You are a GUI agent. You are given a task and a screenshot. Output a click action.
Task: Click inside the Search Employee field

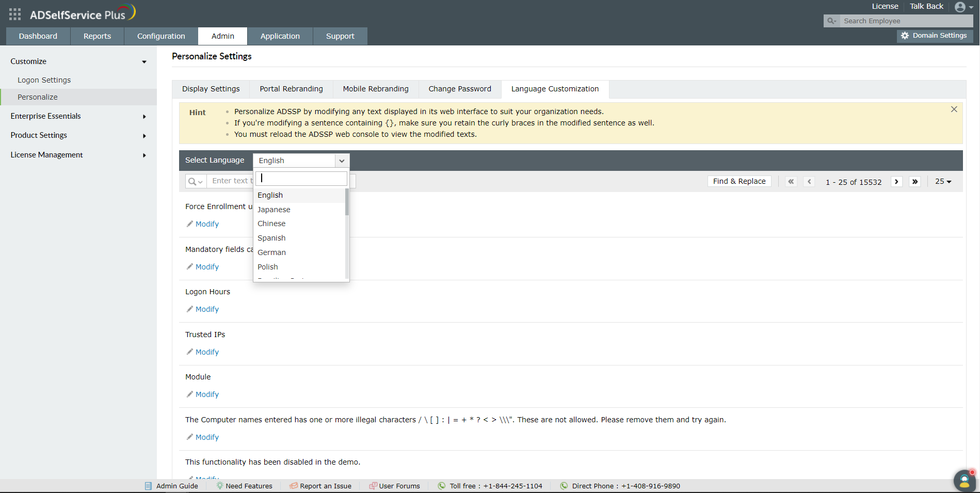(906, 21)
